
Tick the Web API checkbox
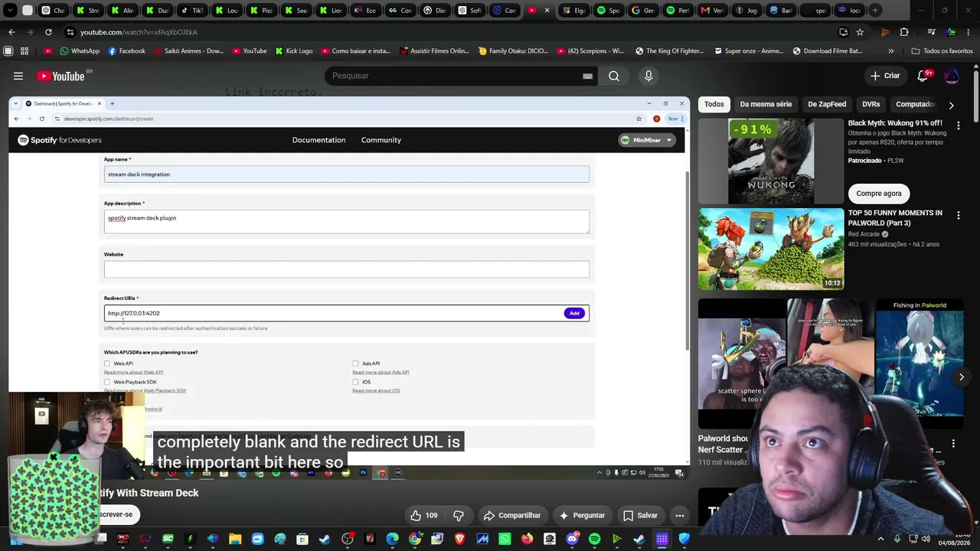pos(107,364)
